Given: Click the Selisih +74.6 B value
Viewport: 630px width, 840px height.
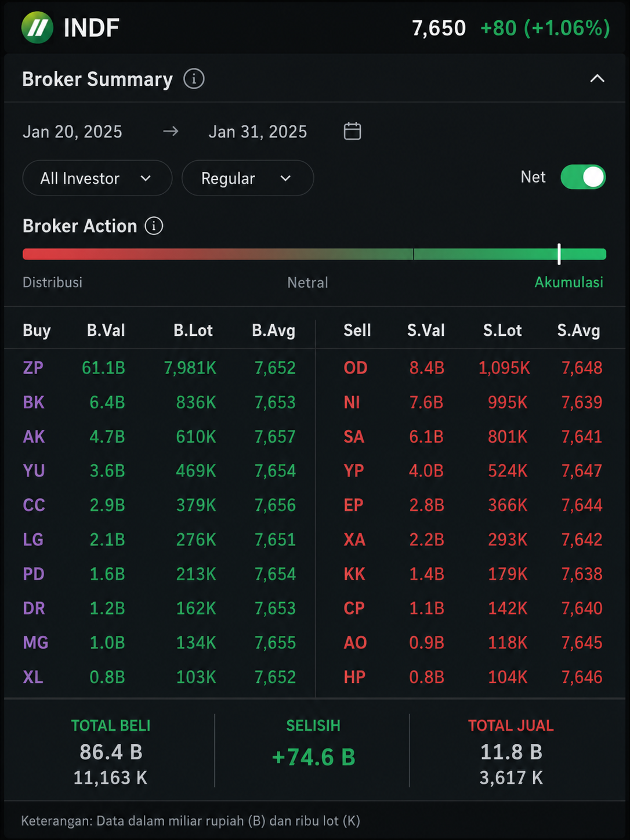Looking at the screenshot, I should point(313,757).
